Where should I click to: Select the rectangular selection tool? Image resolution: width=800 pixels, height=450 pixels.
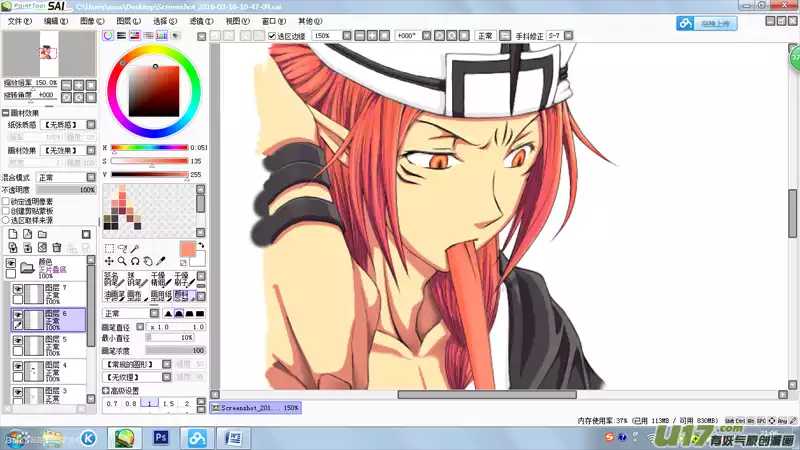(x=109, y=248)
